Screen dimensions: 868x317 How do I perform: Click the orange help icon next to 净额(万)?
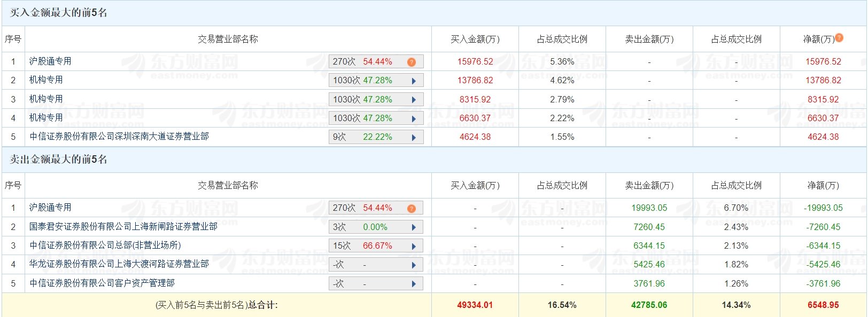[839, 38]
